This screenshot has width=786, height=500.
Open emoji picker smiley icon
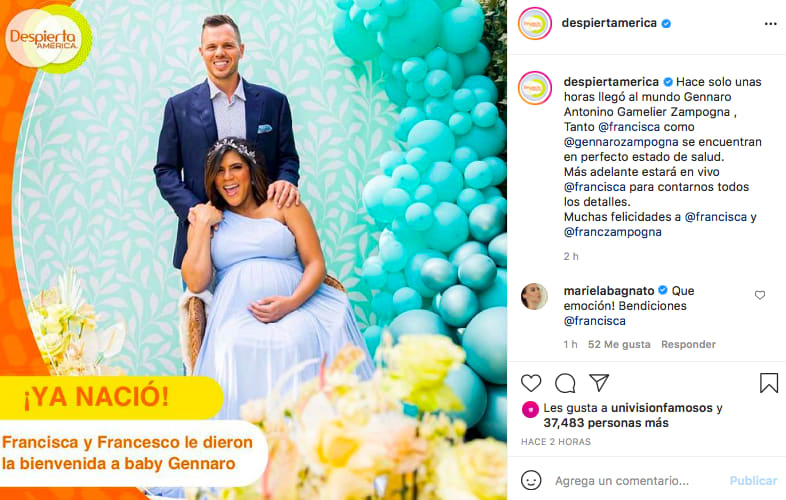coord(531,480)
